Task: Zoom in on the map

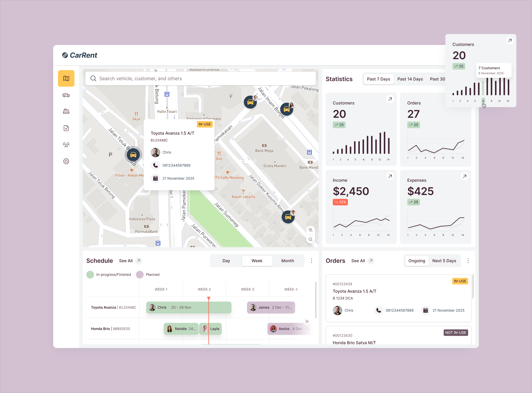Action: tap(311, 230)
